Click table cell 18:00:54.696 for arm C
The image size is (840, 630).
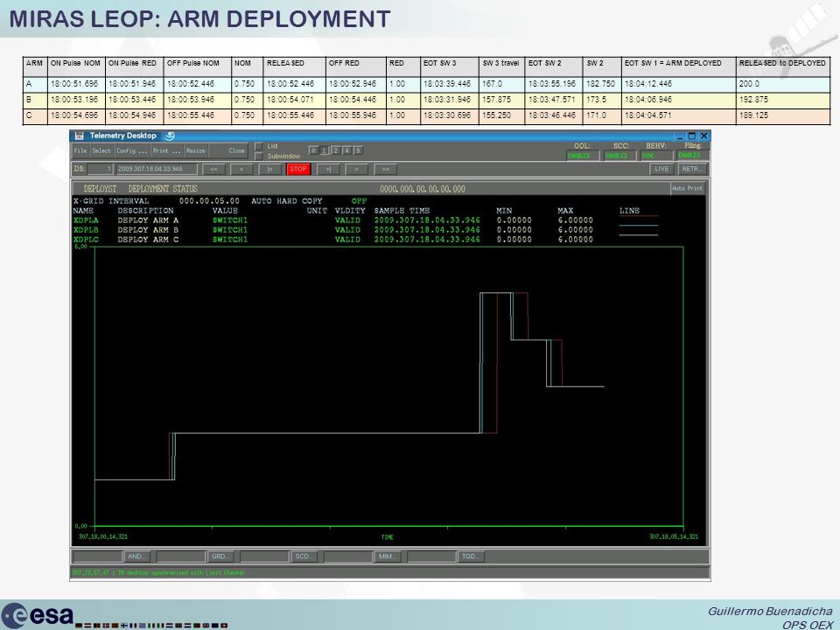(x=74, y=115)
